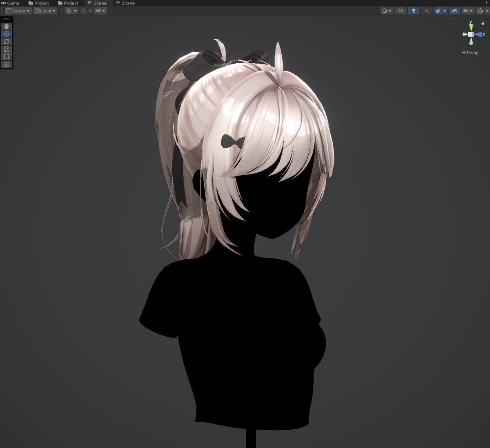Toggle grid snapping

84,11
